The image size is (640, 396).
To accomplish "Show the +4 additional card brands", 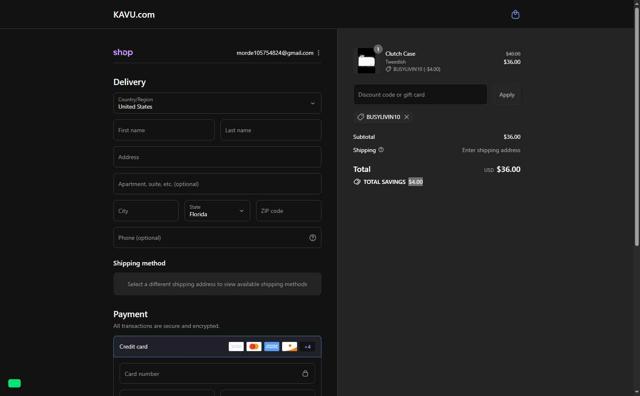I will point(307,347).
